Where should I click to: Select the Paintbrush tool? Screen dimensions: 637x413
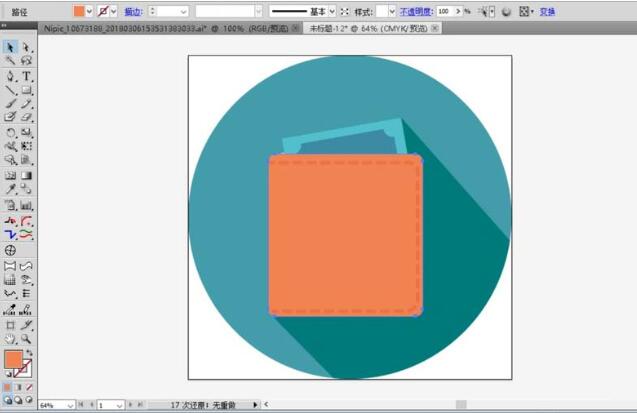[x=10, y=104]
